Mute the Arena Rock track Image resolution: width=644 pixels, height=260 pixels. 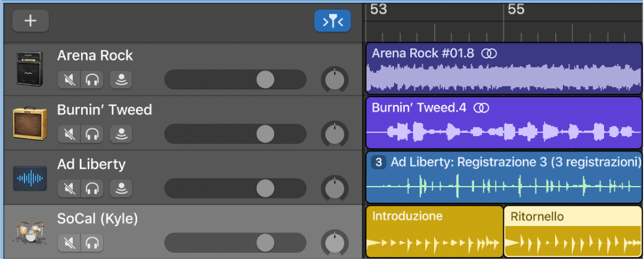coord(69,79)
